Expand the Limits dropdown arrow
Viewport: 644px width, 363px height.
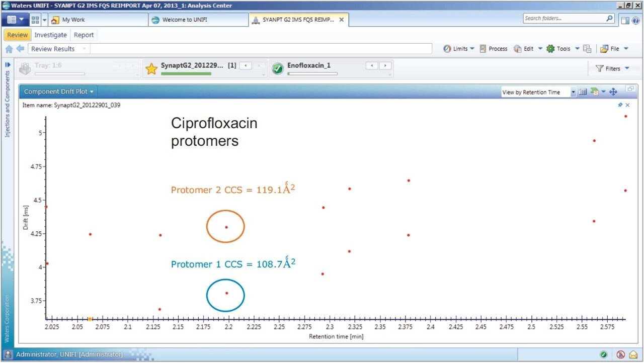pyautogui.click(x=472, y=49)
